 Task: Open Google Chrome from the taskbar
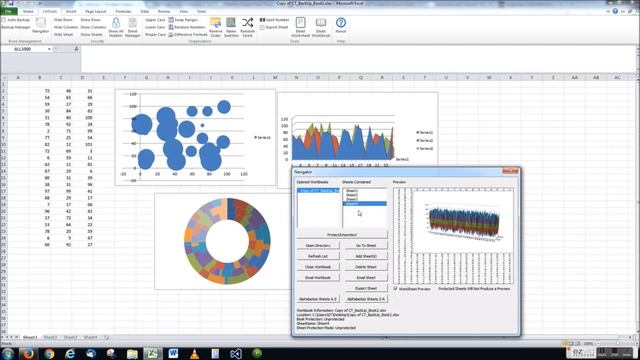[49, 353]
